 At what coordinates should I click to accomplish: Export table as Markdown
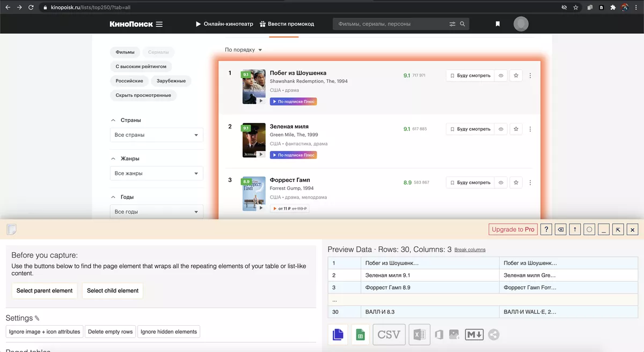(x=474, y=335)
